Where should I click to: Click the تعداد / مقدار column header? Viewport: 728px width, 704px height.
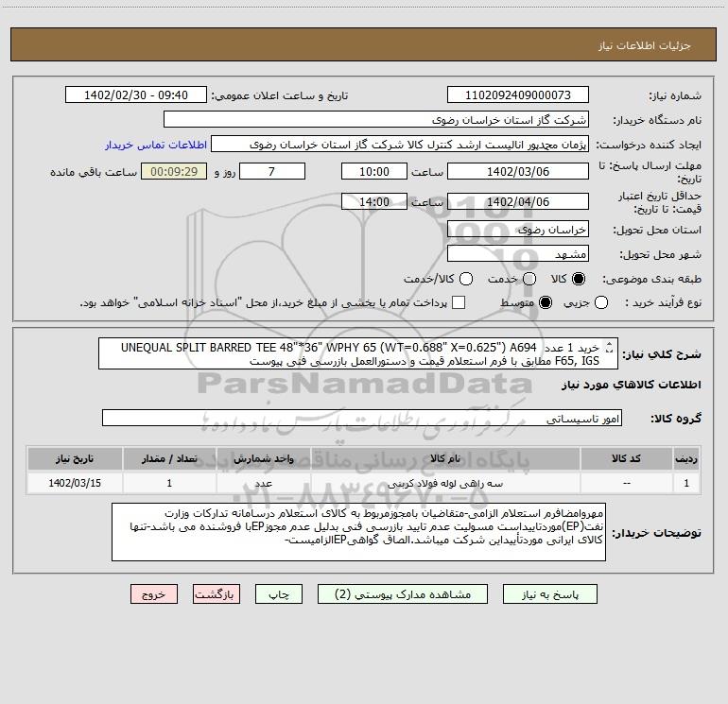[169, 458]
